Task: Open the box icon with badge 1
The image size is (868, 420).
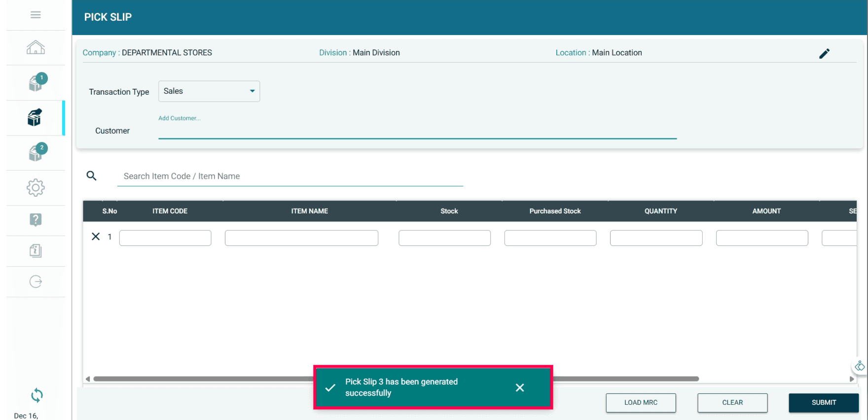Action: [36, 82]
